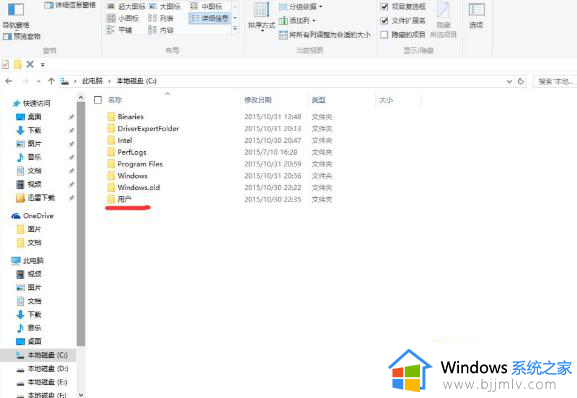Open 迅雷下载 in the sidebar
This screenshot has height=398, width=577.
click(x=41, y=198)
